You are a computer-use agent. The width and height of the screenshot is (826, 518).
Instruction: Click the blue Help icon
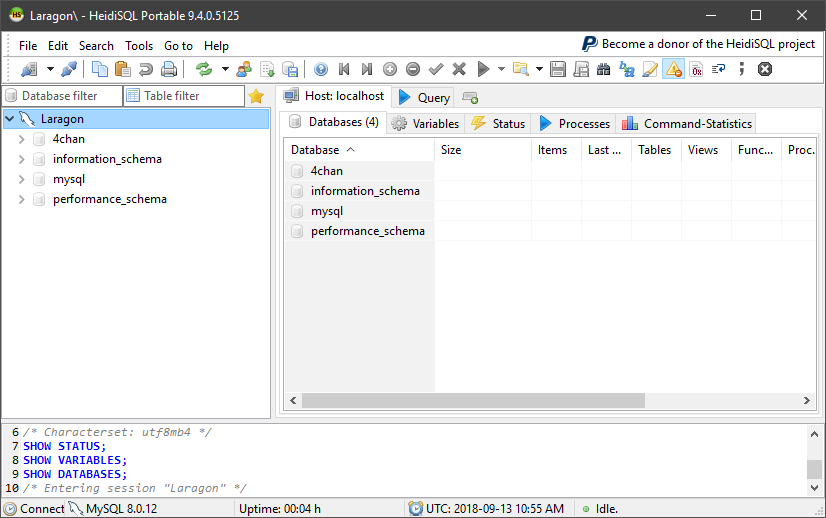(x=321, y=69)
